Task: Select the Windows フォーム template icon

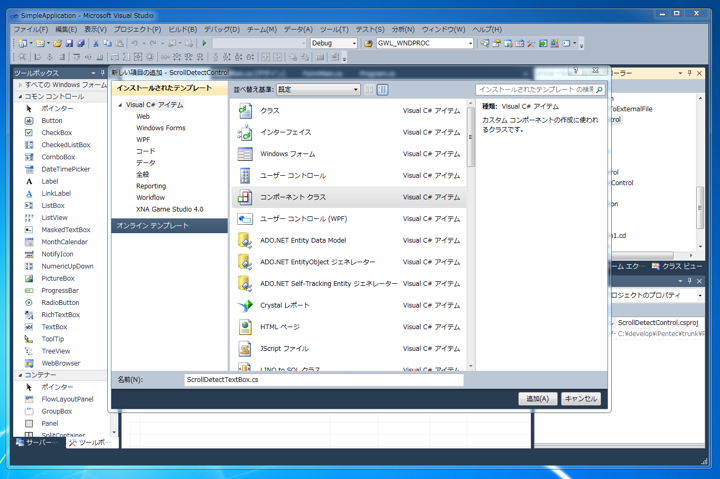Action: [x=245, y=154]
